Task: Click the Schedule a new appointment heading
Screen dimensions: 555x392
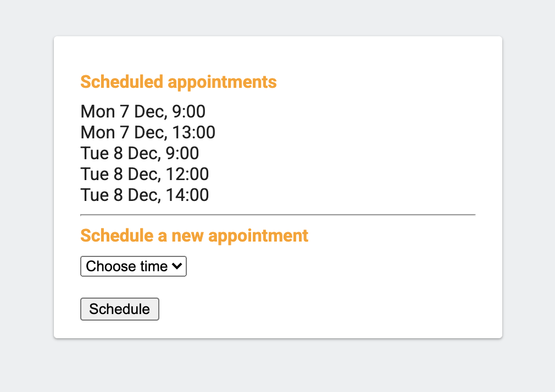Action: pyautogui.click(x=194, y=236)
